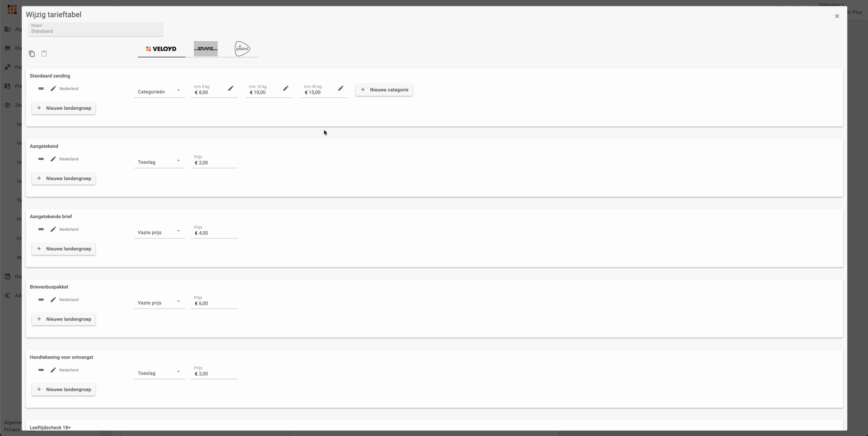
Task: Open Toeslag dropdown under Aangetekend
Action: point(159,162)
